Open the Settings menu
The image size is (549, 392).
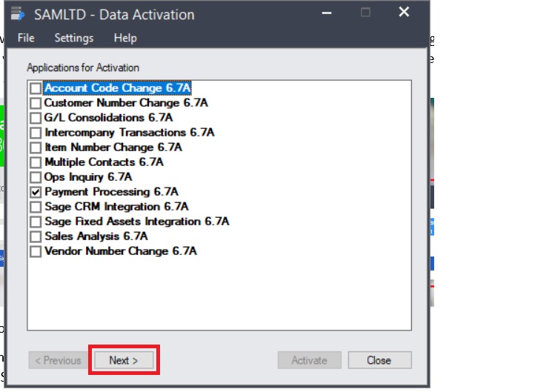click(74, 38)
